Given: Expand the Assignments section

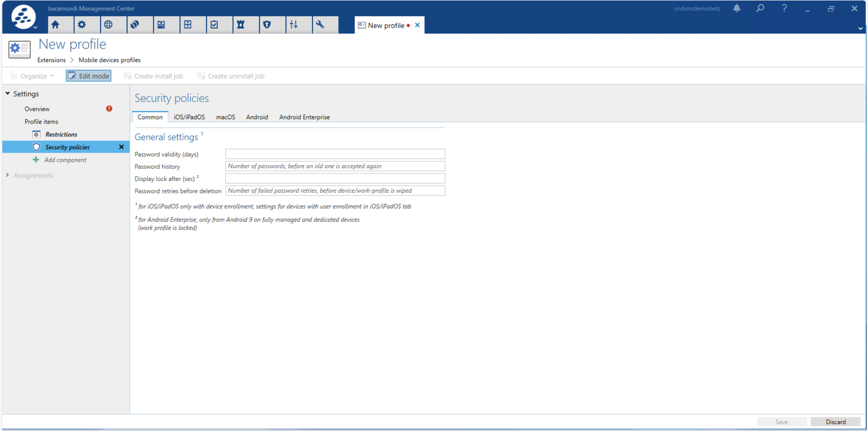Looking at the screenshot, I should point(8,175).
